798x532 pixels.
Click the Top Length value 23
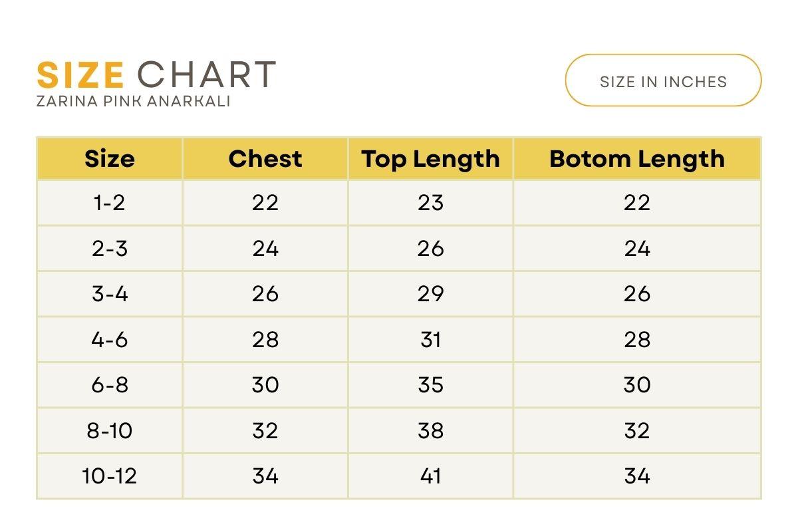430,203
